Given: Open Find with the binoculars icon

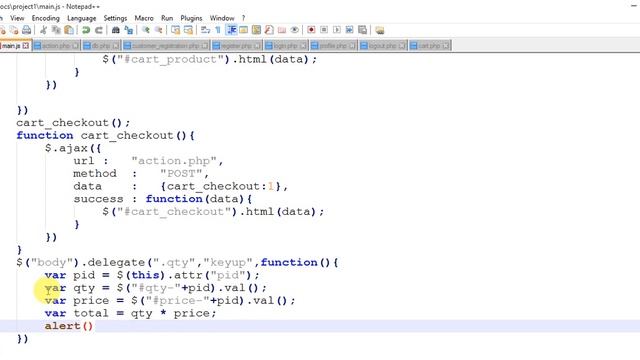Looking at the screenshot, I should [x=116, y=30].
